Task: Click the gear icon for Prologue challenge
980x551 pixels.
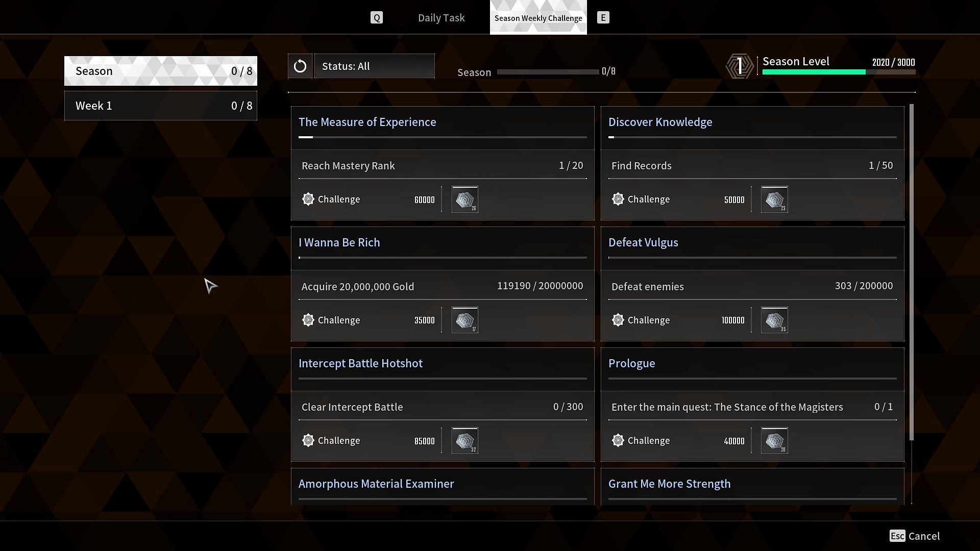Action: tap(618, 441)
